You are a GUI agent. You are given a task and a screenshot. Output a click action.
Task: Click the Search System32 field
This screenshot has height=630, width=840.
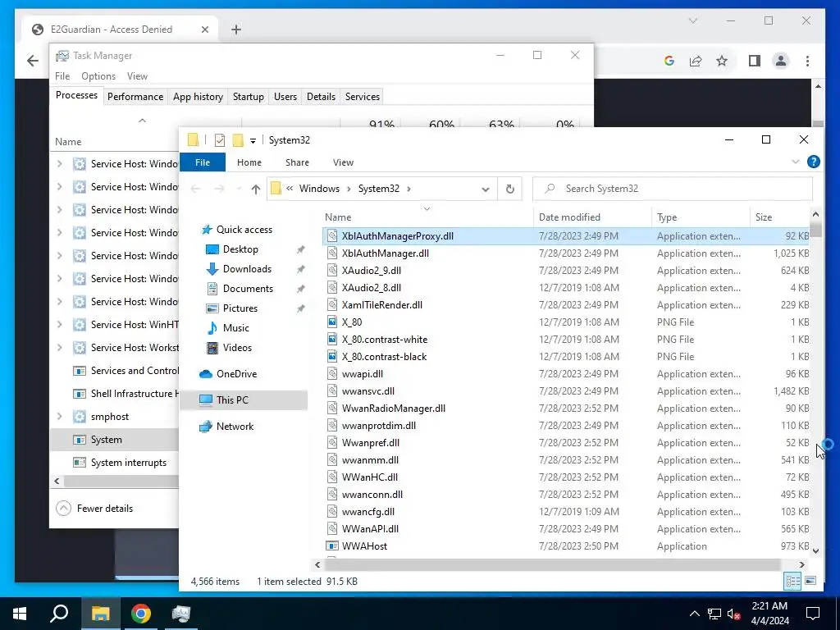(x=673, y=189)
